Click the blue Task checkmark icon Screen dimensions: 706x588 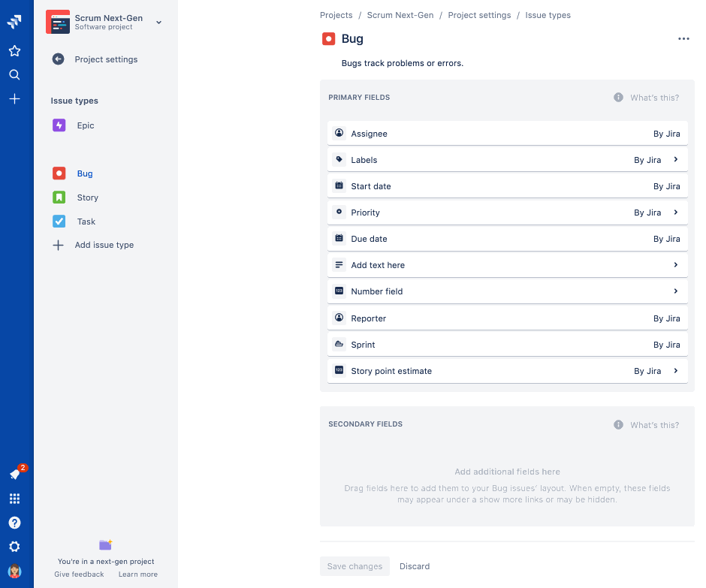tap(59, 221)
